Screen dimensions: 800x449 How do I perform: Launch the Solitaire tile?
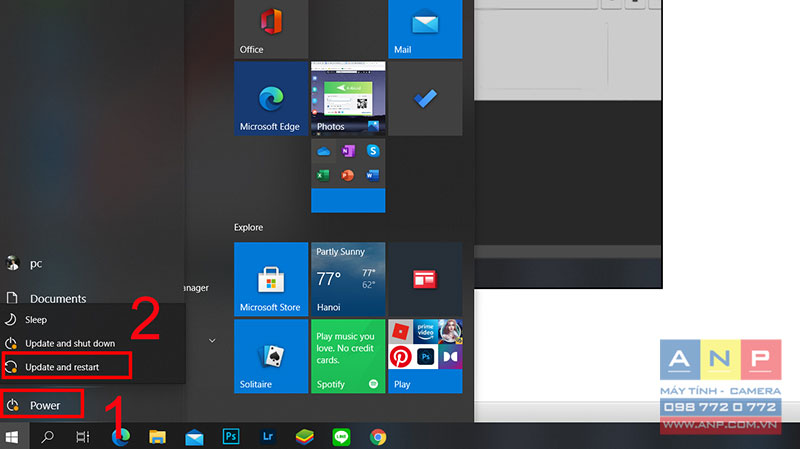click(271, 356)
